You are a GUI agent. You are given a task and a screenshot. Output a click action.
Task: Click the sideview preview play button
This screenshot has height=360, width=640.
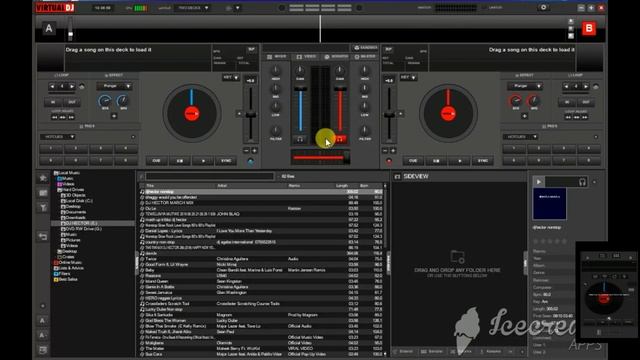[x=538, y=182]
